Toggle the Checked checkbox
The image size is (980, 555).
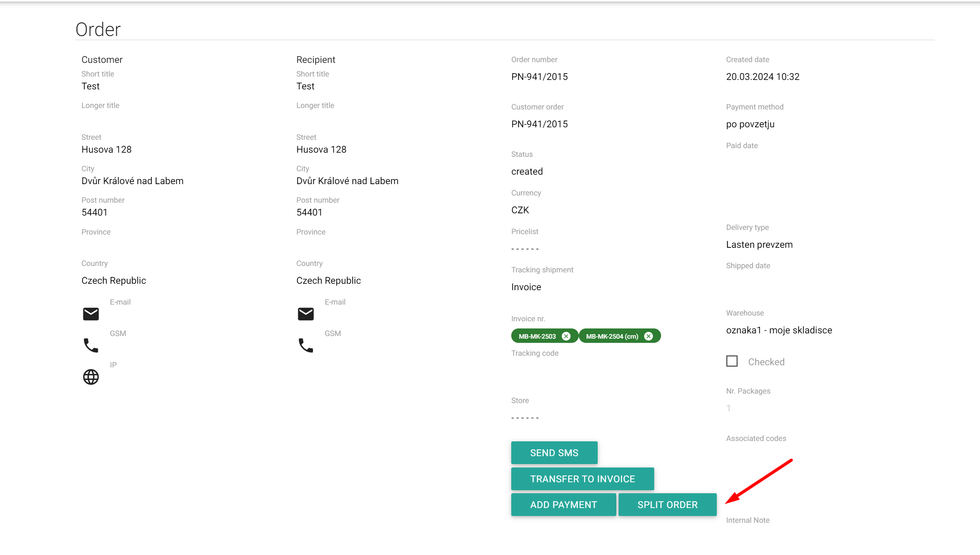coord(732,361)
